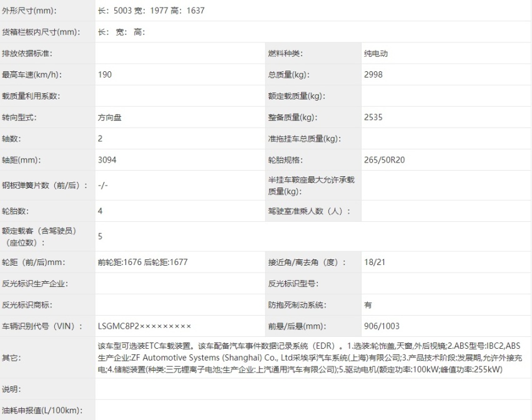The image size is (532, 420).
Task: Click the 轮胎规格 label
Action: [x=285, y=160]
